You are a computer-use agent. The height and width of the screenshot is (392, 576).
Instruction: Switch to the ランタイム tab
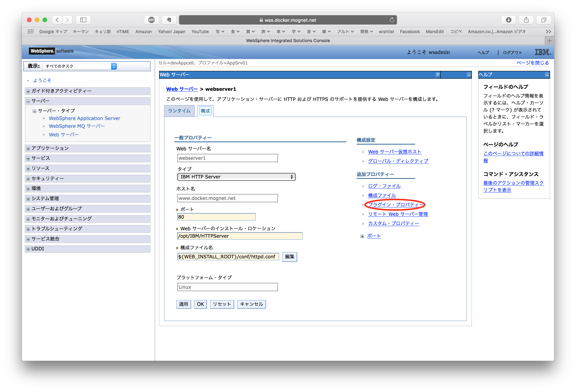click(x=179, y=111)
